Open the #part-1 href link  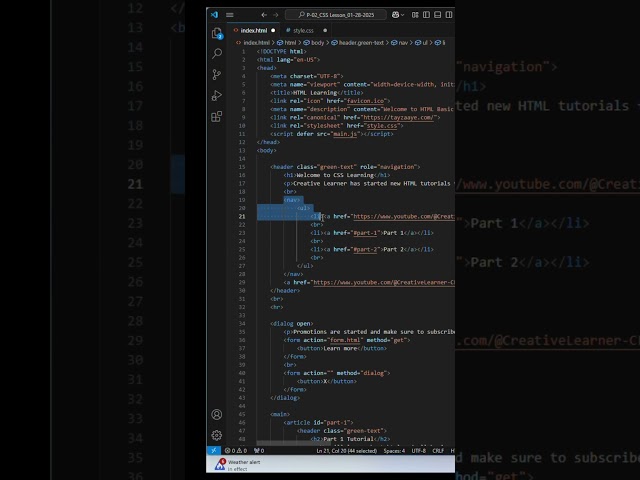click(x=365, y=233)
